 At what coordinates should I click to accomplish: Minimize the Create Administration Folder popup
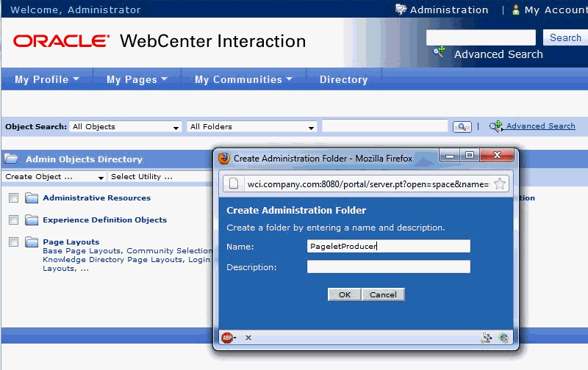(x=450, y=155)
